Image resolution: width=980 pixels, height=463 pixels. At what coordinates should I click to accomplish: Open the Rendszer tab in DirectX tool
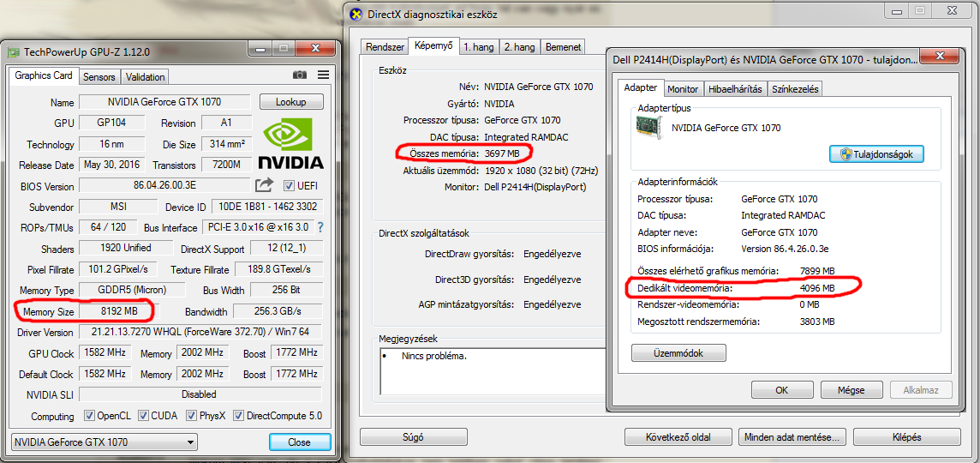click(x=385, y=47)
